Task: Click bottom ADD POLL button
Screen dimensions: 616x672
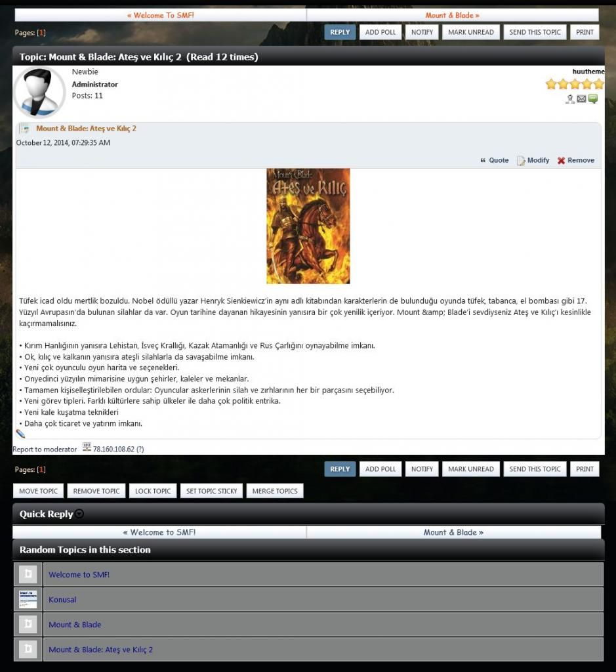Action: coord(380,469)
